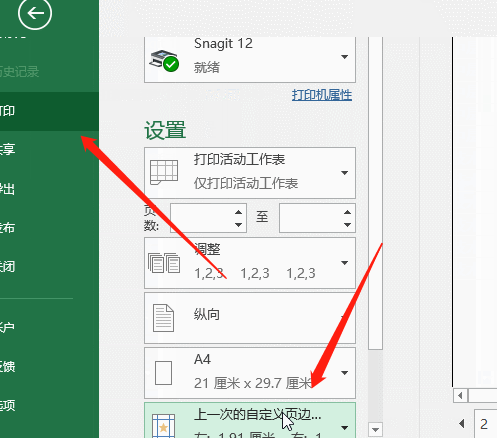The width and height of the screenshot is (497, 438).
Task: Go to previous preview page arrow
Action: pos(462,424)
